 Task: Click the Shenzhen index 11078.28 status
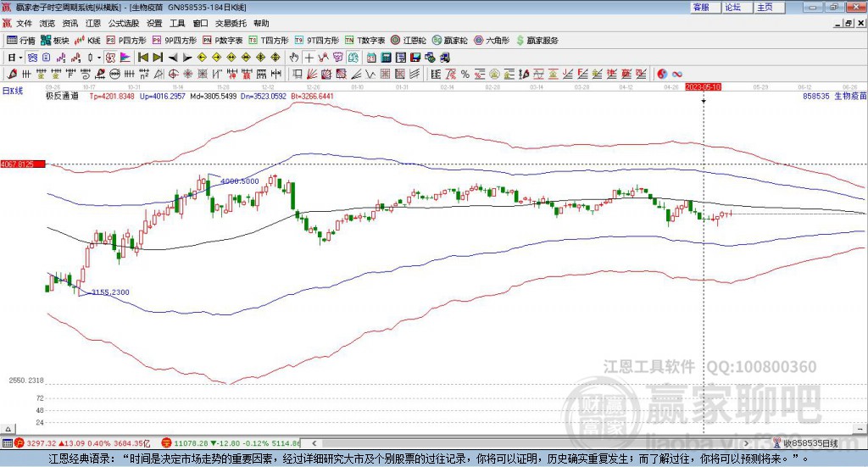point(231,443)
